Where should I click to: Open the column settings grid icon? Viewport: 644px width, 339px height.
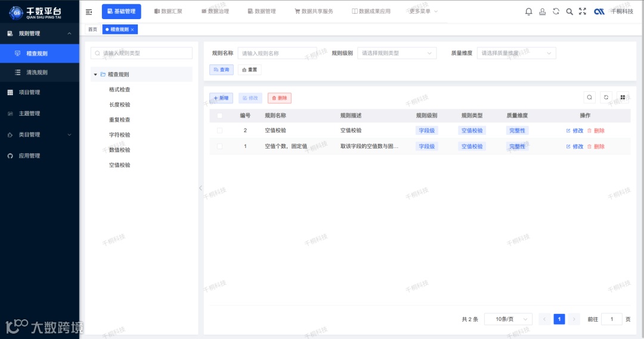click(x=623, y=97)
